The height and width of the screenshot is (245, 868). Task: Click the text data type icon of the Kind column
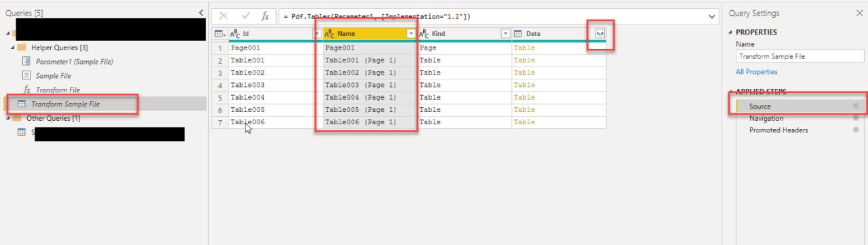pos(424,33)
